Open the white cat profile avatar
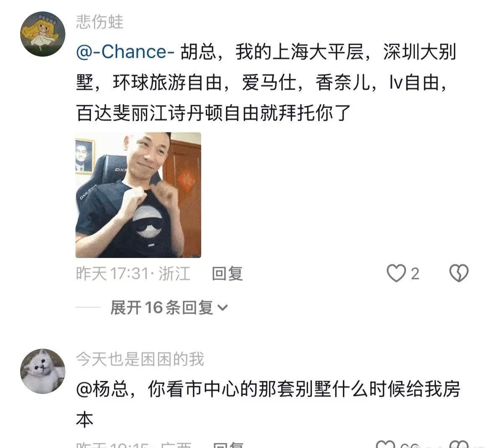490x448 pixels. 43,371
